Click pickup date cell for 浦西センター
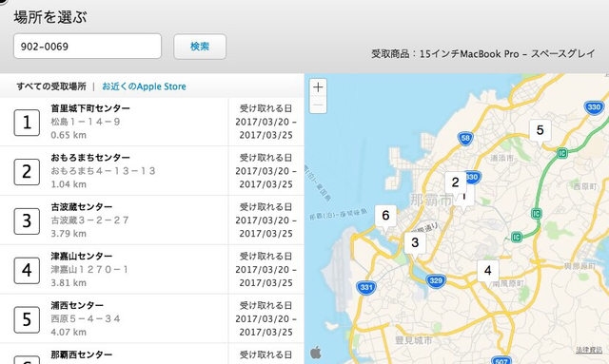 (x=266, y=319)
